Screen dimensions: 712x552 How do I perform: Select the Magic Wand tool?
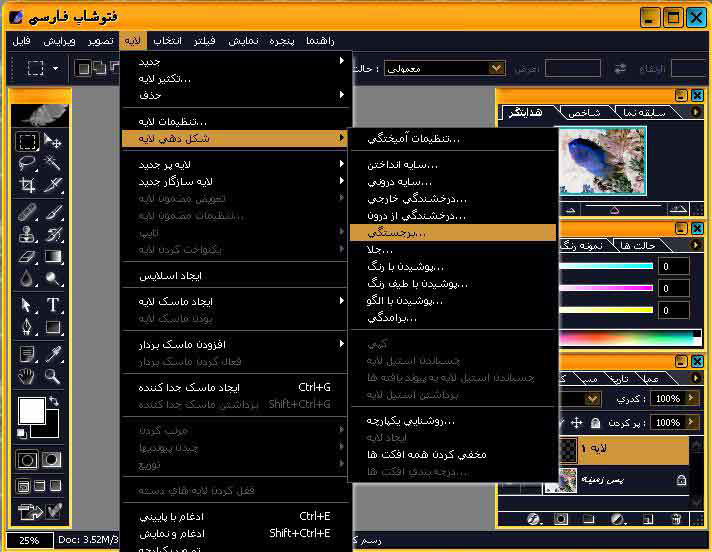pyautogui.click(x=53, y=163)
